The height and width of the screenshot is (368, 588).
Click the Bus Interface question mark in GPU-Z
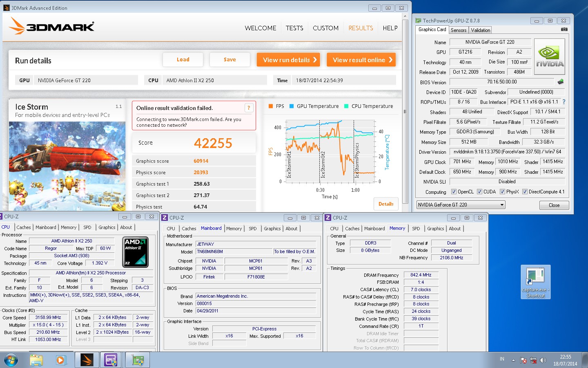[564, 102]
